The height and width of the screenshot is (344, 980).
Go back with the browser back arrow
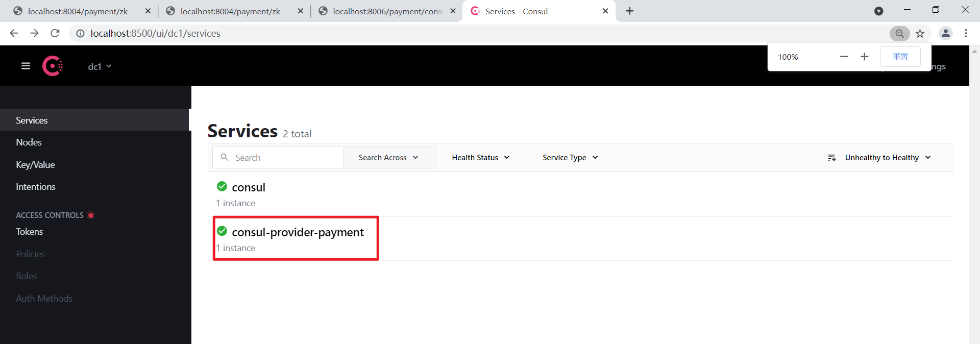tap(14, 33)
